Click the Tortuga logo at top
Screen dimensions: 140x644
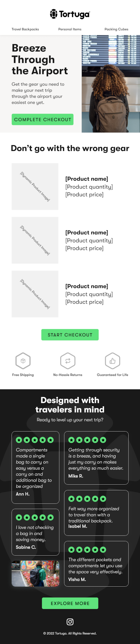(x=70, y=14)
